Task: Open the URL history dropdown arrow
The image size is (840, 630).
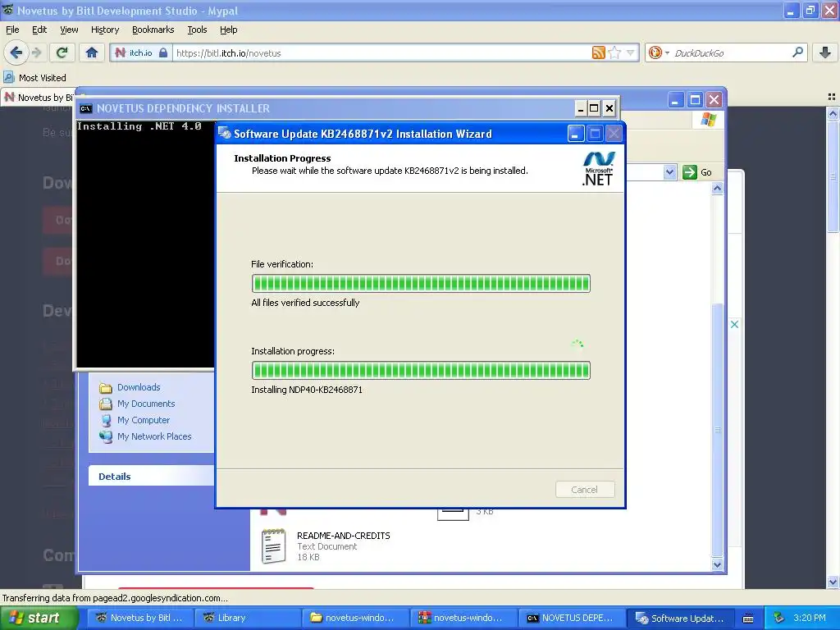Action: click(631, 52)
